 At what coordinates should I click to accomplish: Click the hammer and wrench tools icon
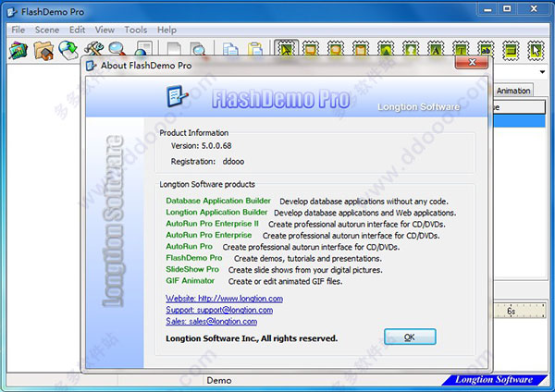coord(93,48)
